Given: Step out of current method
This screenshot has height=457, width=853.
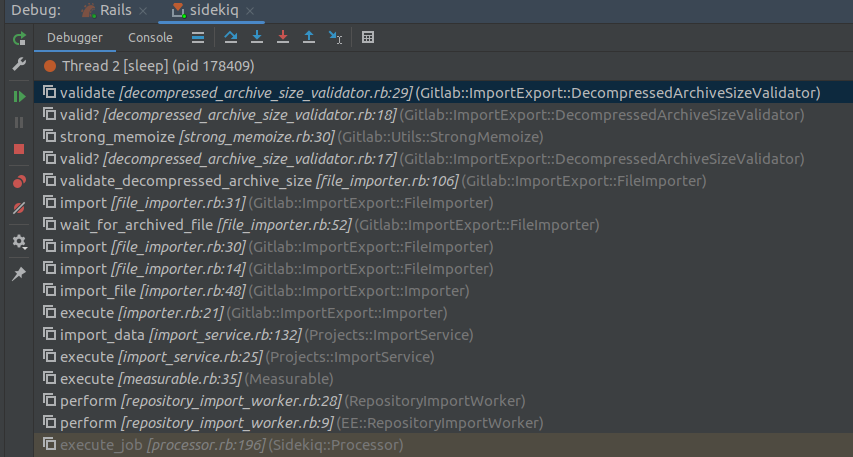Looking at the screenshot, I should coord(309,37).
